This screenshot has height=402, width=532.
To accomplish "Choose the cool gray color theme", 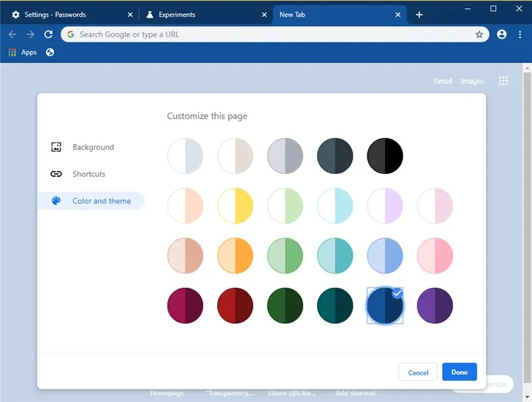I will pyautogui.click(x=285, y=156).
